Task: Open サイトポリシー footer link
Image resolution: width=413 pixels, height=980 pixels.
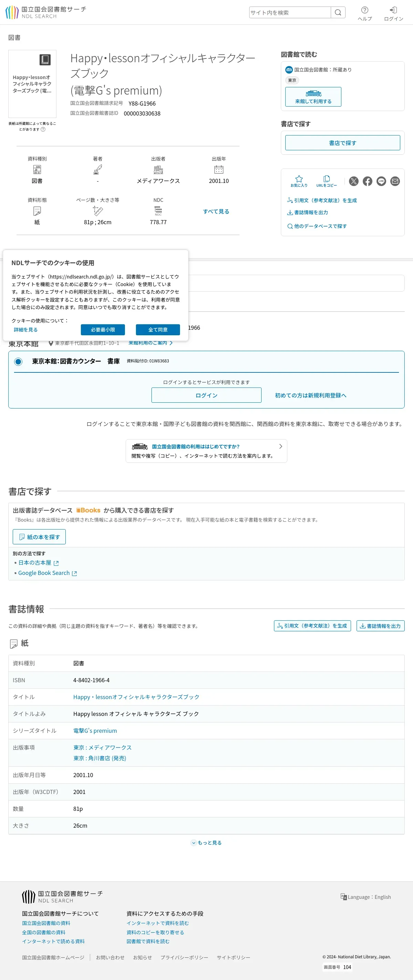Action: click(233, 958)
